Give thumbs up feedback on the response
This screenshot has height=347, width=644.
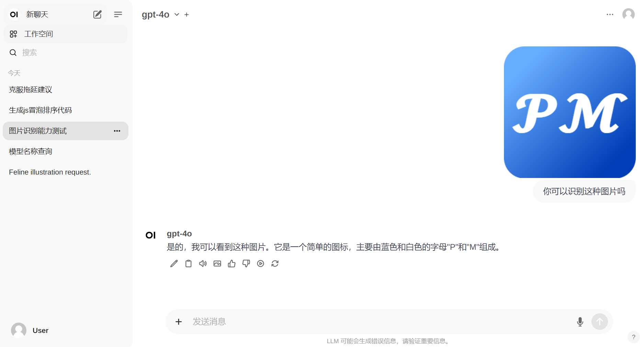coord(231,264)
